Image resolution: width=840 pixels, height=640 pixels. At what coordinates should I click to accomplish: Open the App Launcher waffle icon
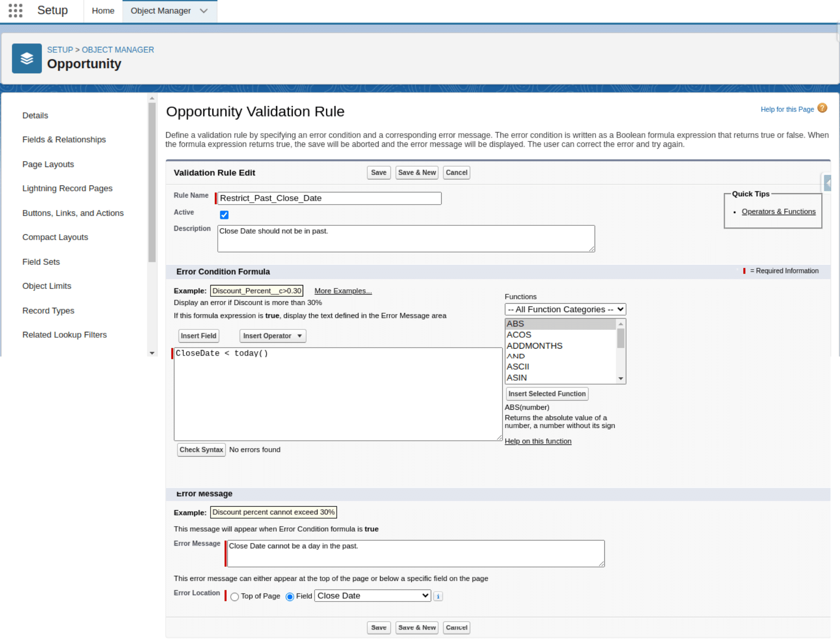coord(15,10)
